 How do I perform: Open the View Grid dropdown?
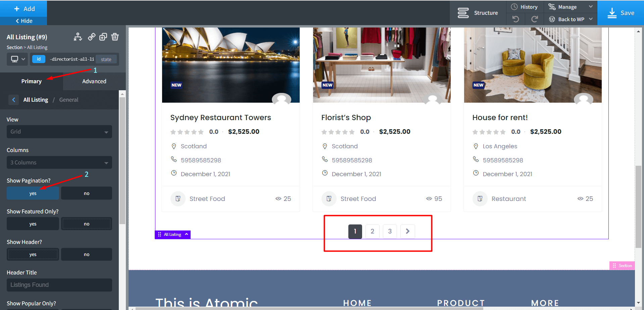coord(59,132)
